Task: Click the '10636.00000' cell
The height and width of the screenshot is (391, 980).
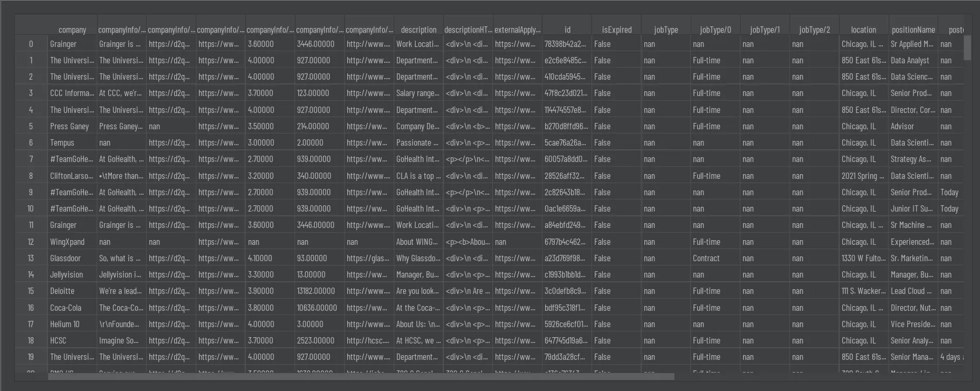Action: (x=319, y=308)
